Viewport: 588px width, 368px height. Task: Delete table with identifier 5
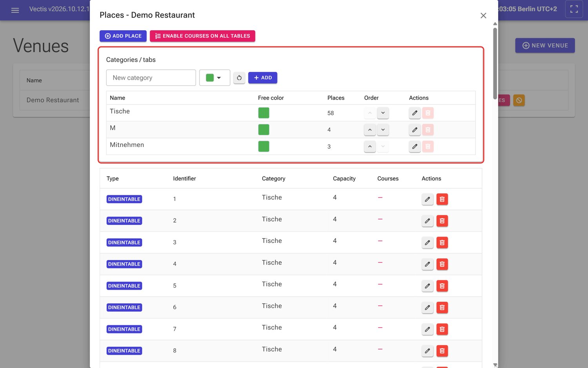pos(442,286)
